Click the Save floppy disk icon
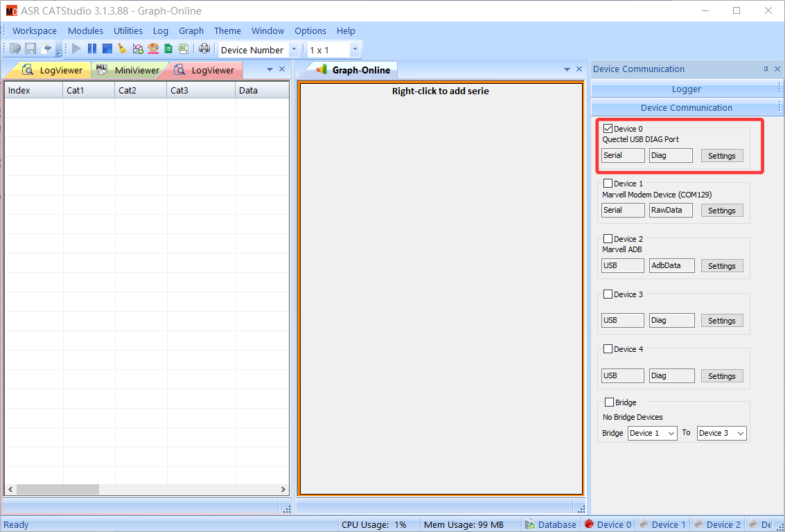The width and height of the screenshot is (785, 532). [30, 48]
